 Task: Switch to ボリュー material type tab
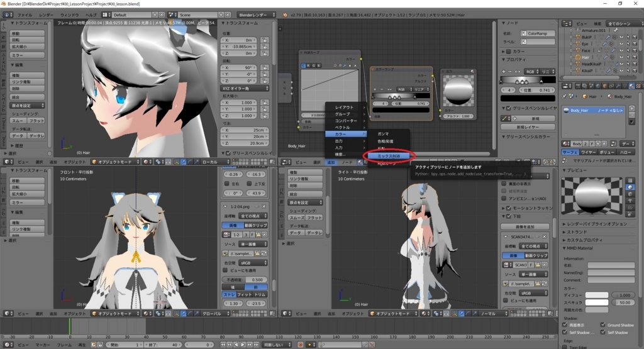[x=607, y=152]
